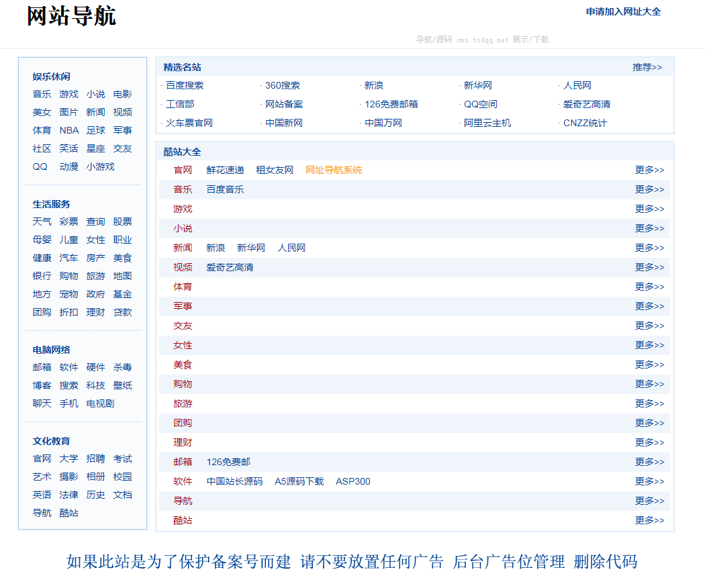The height and width of the screenshot is (588, 707).
Task: Open 彩票 under 生活服务
Action: pos(69,222)
